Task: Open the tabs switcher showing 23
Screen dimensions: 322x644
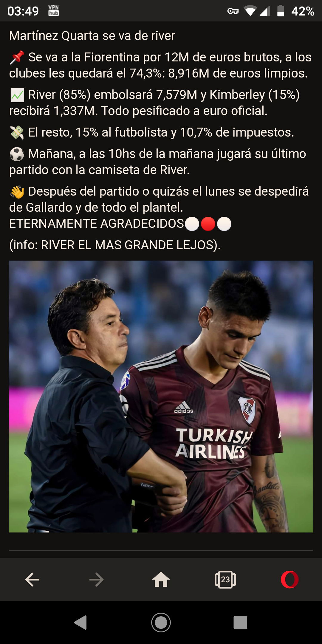Action: (x=225, y=580)
